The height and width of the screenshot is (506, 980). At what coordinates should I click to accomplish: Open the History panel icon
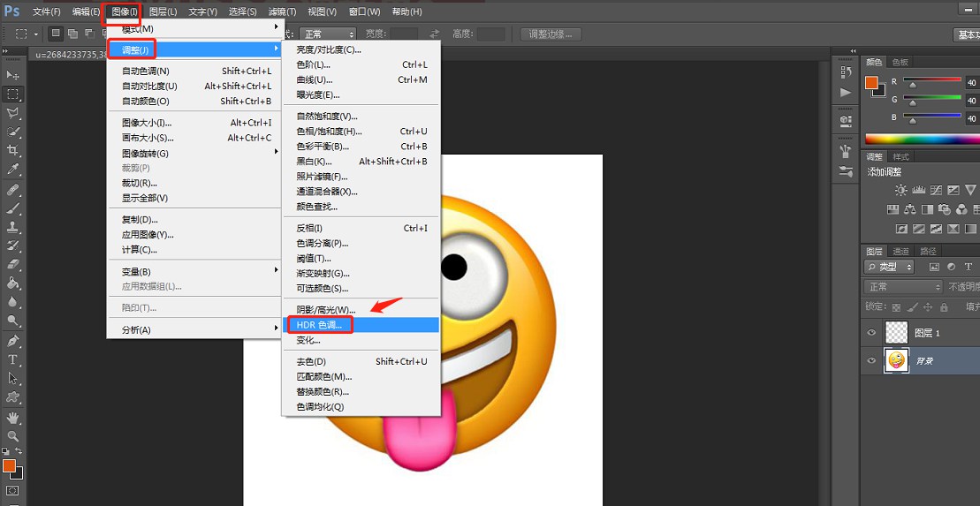point(846,72)
